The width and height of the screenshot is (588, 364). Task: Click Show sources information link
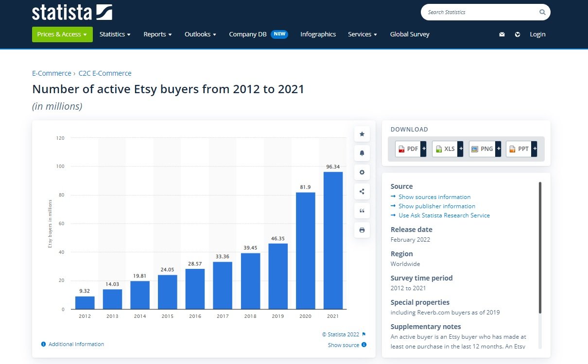434,197
